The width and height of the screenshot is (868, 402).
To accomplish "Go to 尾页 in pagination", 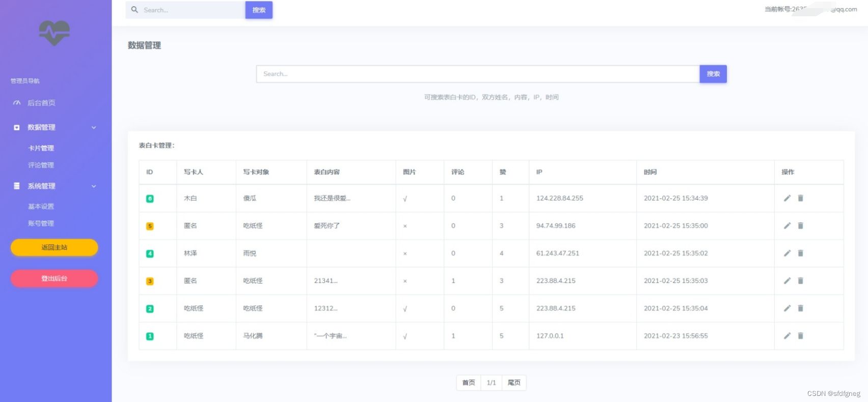I will click(514, 383).
